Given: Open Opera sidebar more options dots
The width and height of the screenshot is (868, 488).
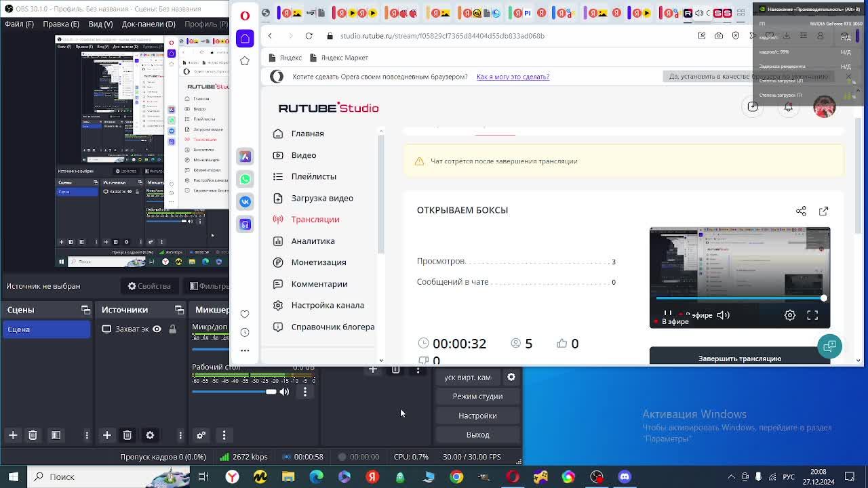Looking at the screenshot, I should 245,350.
